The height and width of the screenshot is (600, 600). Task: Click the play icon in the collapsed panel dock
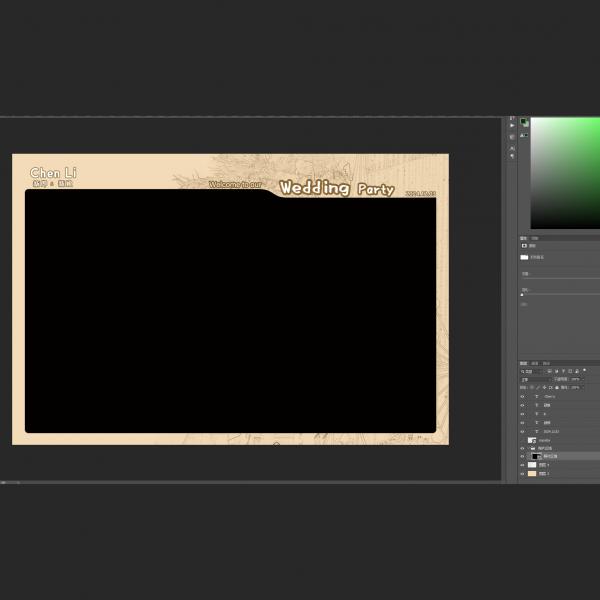pyautogui.click(x=512, y=126)
